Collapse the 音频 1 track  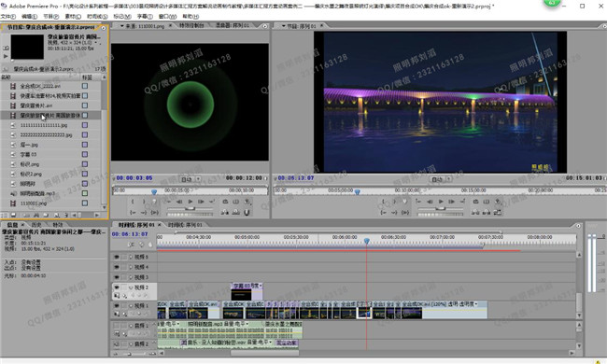pyautogui.click(x=131, y=326)
